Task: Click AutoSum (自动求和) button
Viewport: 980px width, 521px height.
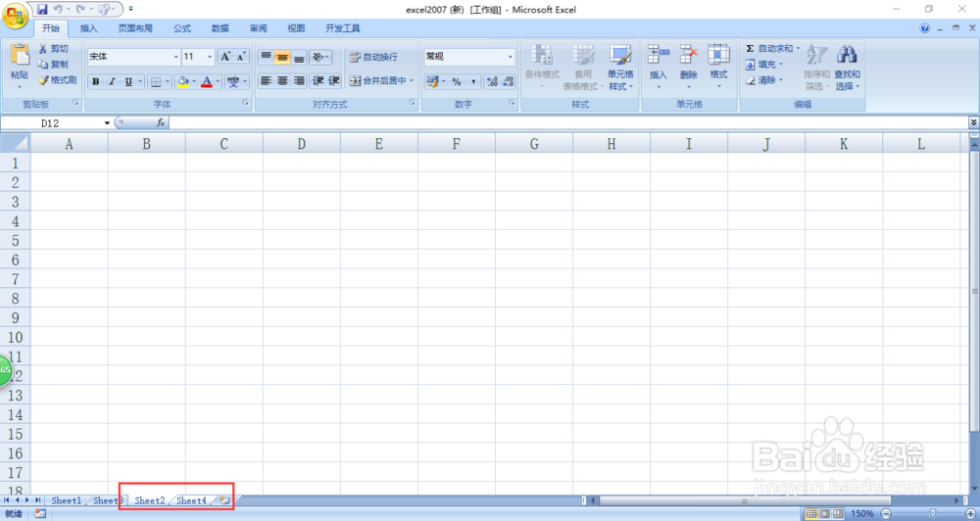Action: (772, 48)
